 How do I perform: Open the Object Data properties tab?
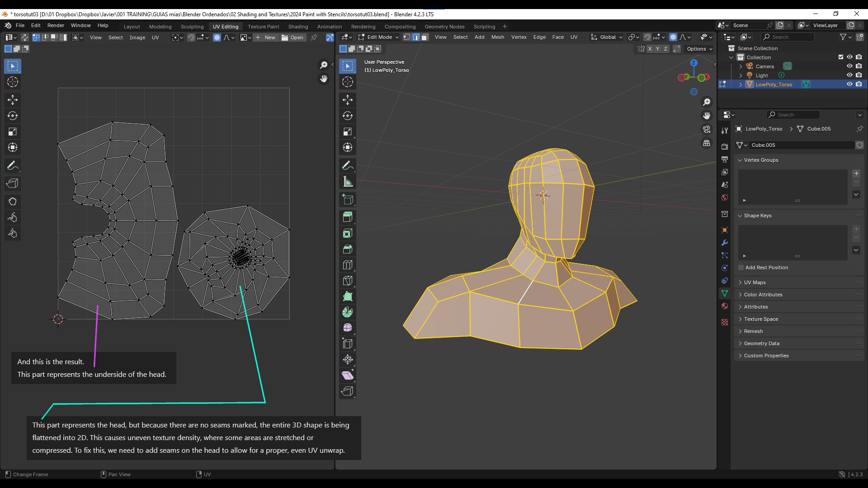tap(725, 293)
